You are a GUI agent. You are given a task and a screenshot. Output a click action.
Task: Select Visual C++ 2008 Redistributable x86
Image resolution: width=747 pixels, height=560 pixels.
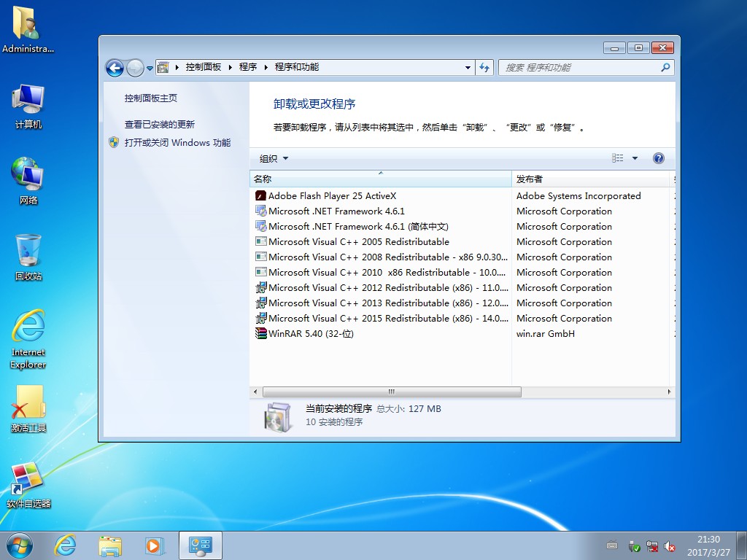coord(388,257)
